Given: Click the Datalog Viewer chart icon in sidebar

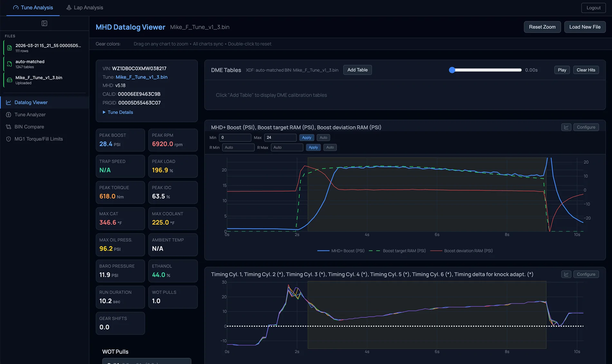Looking at the screenshot, I should point(8,102).
